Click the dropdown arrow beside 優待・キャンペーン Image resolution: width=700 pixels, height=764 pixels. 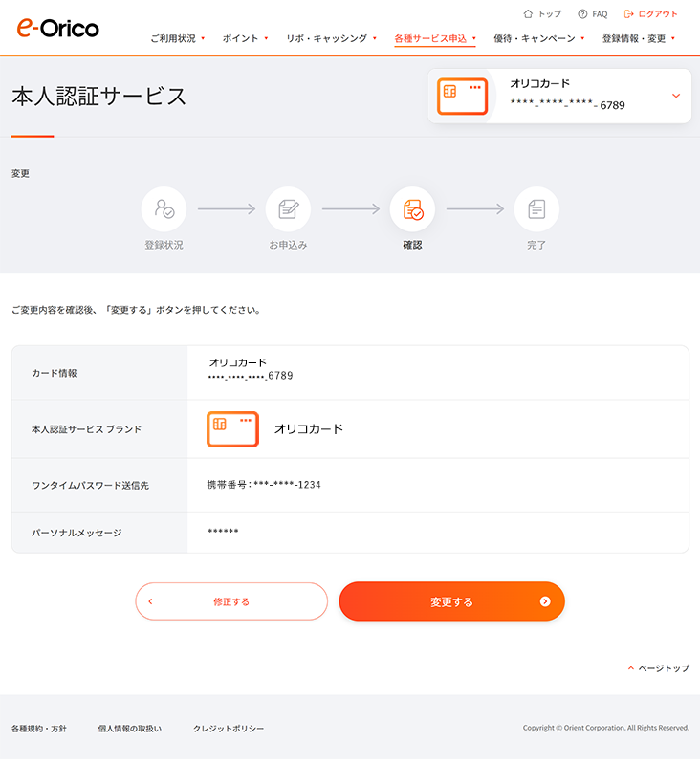point(582,38)
